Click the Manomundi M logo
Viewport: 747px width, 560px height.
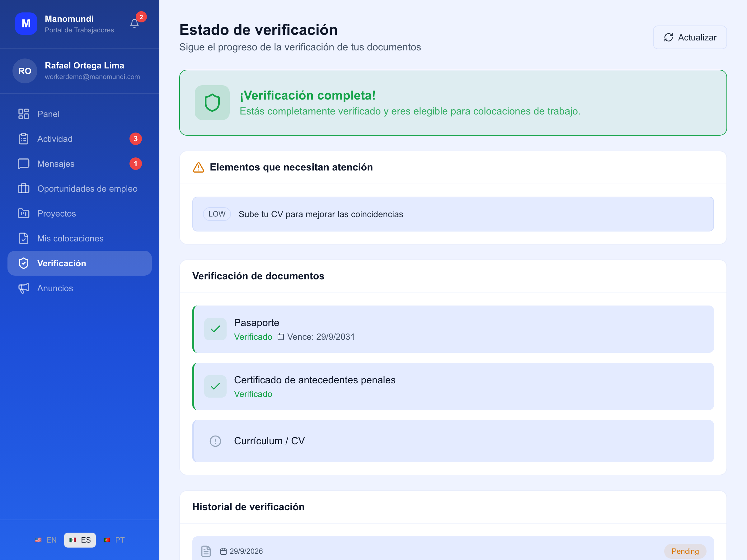point(26,24)
